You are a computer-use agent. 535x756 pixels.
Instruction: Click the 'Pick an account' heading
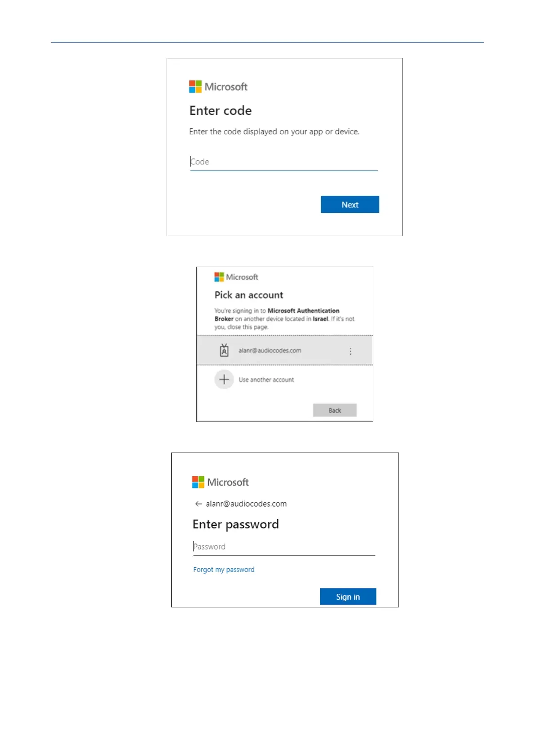pos(249,295)
